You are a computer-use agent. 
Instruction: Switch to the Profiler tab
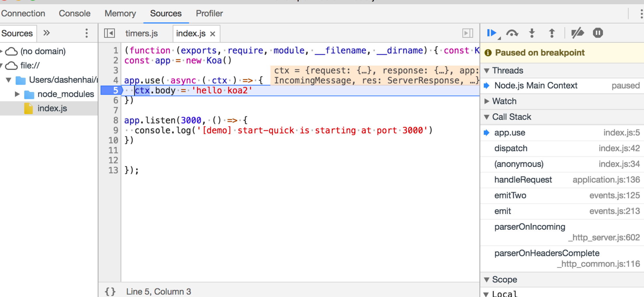pyautogui.click(x=209, y=13)
